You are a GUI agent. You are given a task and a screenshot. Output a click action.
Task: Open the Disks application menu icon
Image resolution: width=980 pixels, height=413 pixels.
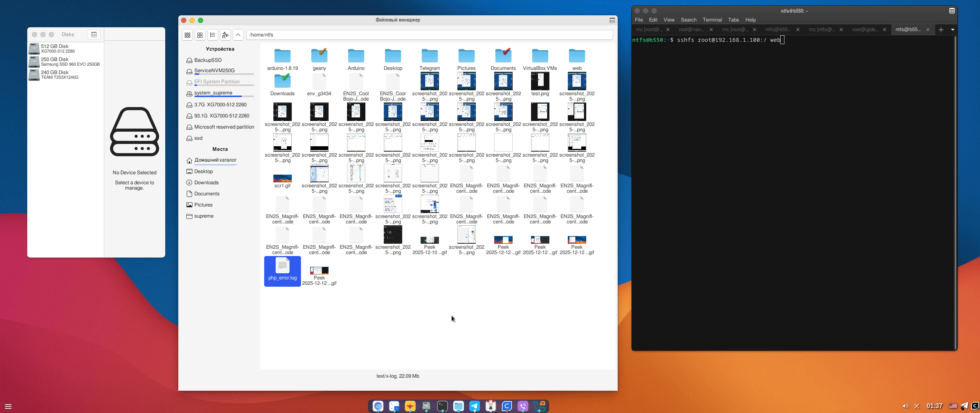coord(94,35)
